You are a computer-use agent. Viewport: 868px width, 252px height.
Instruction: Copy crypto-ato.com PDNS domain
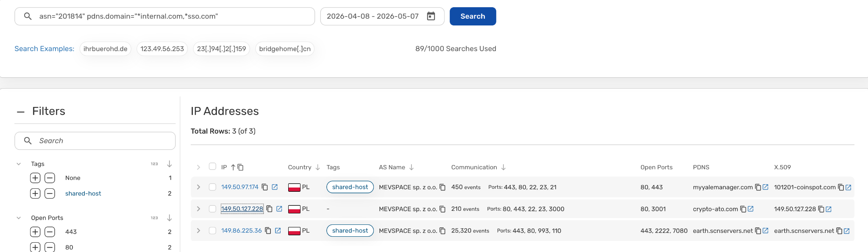pos(743,209)
